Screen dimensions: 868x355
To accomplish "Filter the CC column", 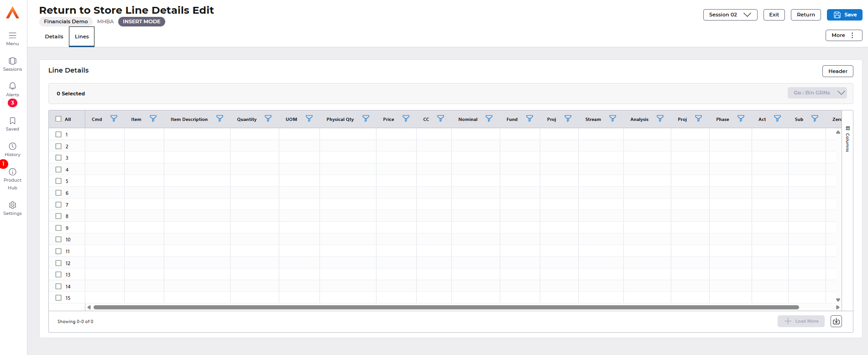I will [x=441, y=119].
